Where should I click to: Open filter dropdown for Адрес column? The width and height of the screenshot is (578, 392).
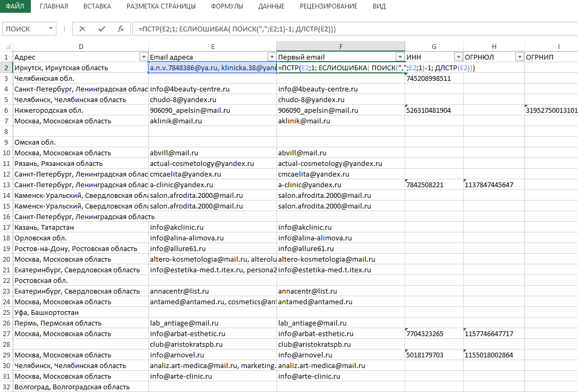(x=144, y=57)
